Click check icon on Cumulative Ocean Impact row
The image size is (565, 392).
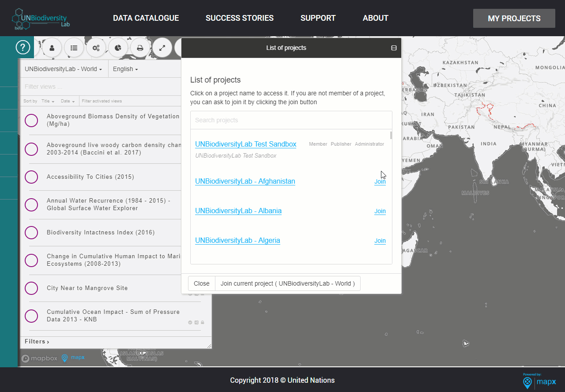tap(190, 322)
